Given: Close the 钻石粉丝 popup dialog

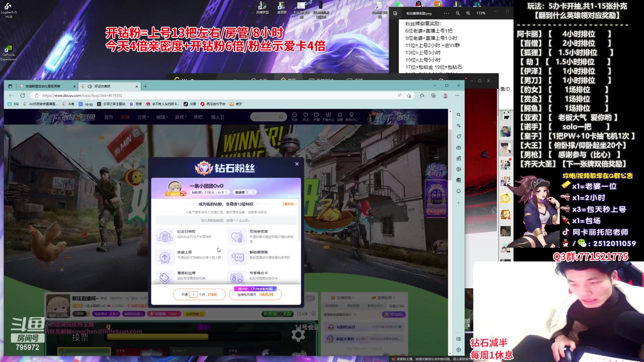Looking at the screenshot, I should 297,164.
